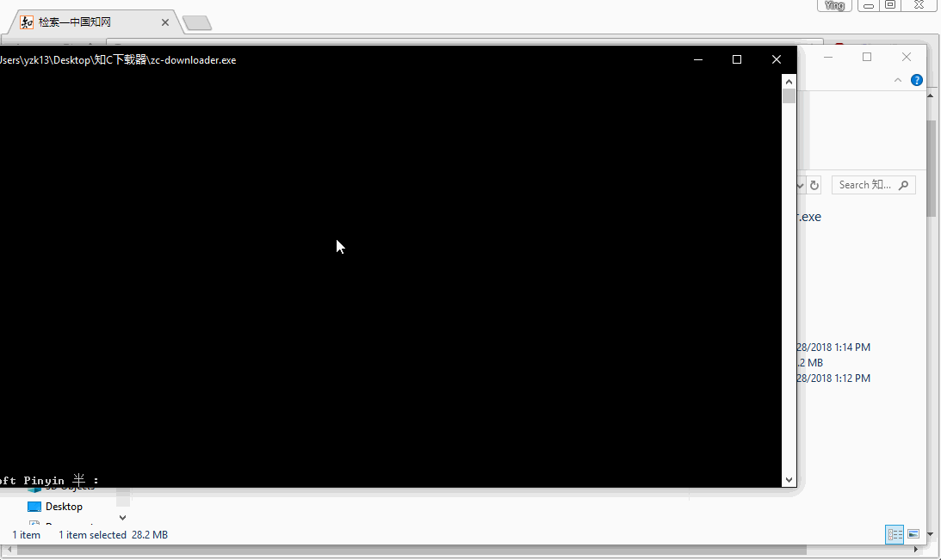The height and width of the screenshot is (560, 941).
Task: Select the Desktop folder icon in navigation pane
Action: click(33, 506)
